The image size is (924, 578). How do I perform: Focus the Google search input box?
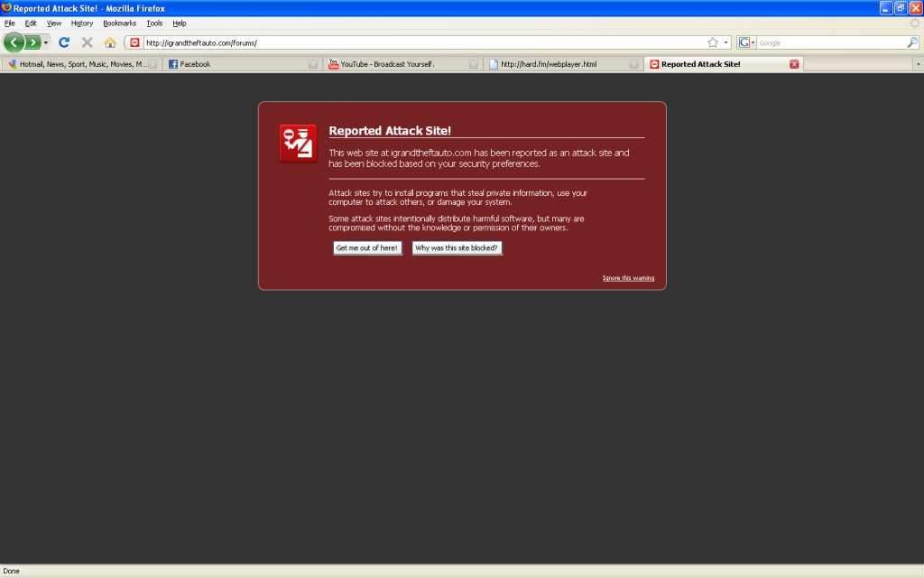[831, 43]
